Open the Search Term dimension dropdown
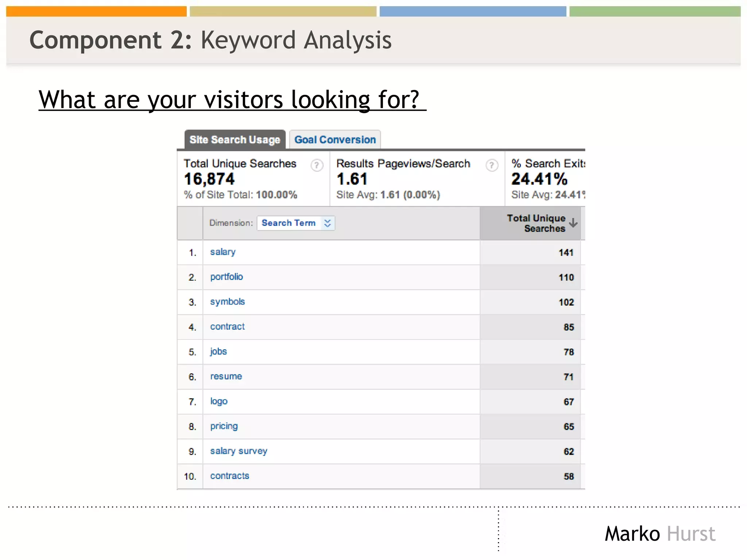Screen dimensions: 747x560 tap(296, 223)
